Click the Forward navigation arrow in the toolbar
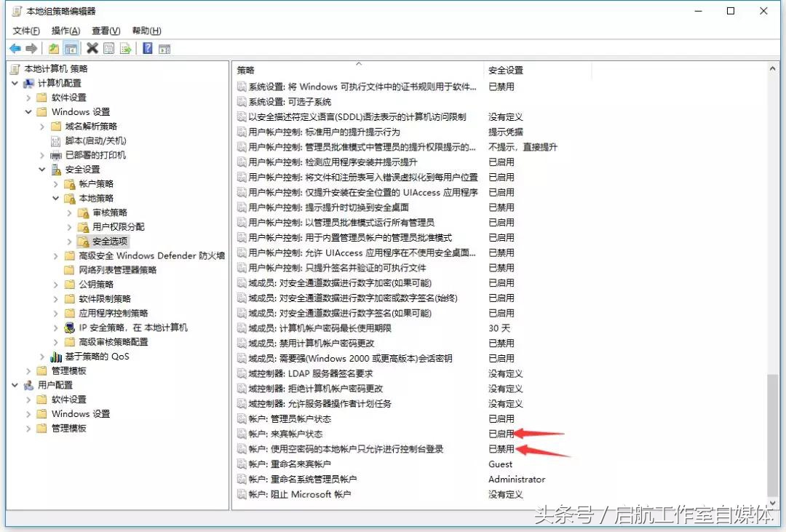Image resolution: width=786 pixels, height=532 pixels. tap(31, 48)
